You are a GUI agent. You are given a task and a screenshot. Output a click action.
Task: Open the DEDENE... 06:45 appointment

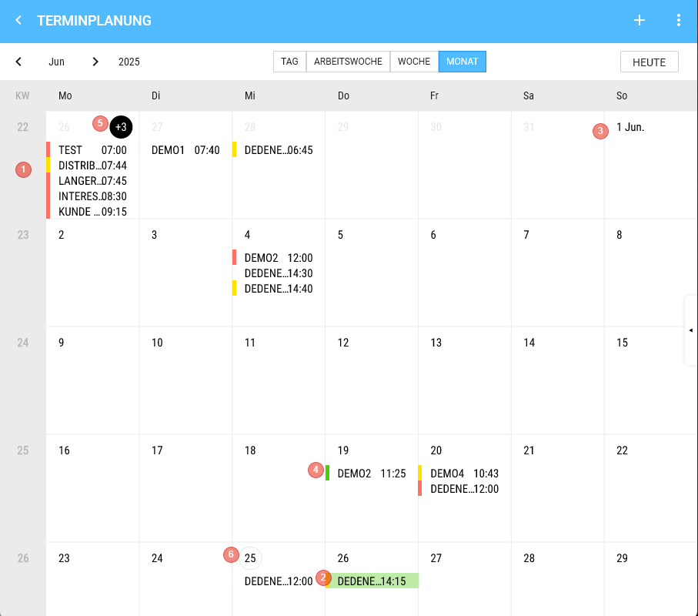pos(279,150)
